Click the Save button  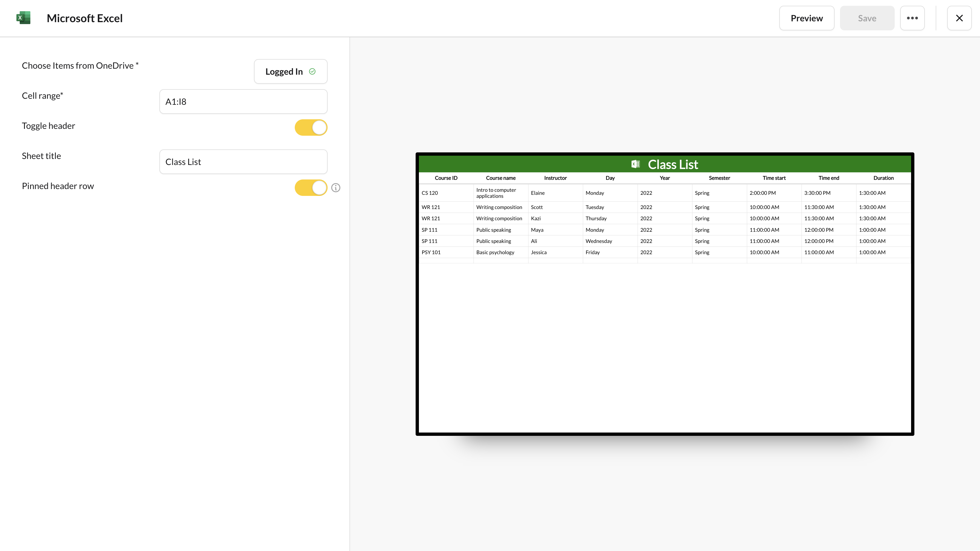[x=867, y=18]
